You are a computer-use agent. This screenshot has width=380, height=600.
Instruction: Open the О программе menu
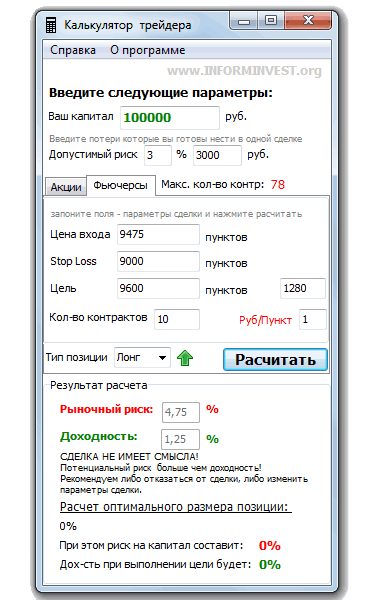148,50
